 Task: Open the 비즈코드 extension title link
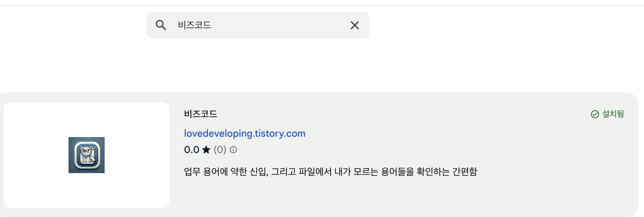coord(201,114)
